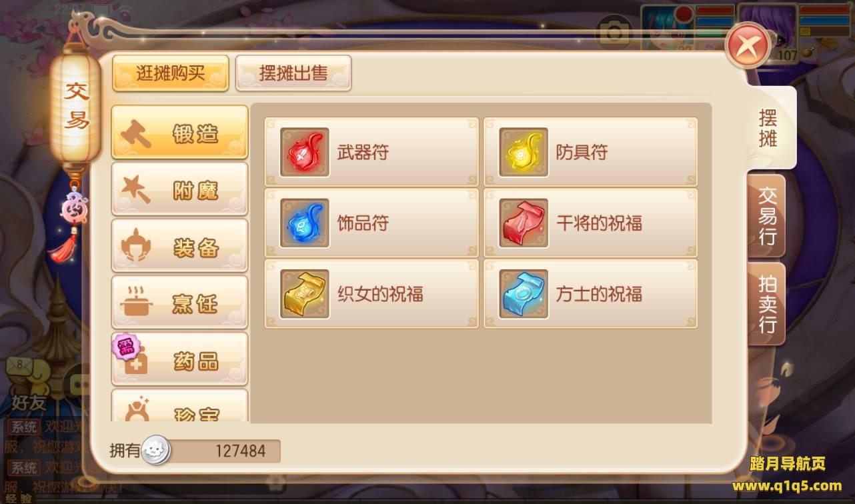Switch to the 逛摊购买 tab
Screen dimensions: 855x504
[x=171, y=73]
